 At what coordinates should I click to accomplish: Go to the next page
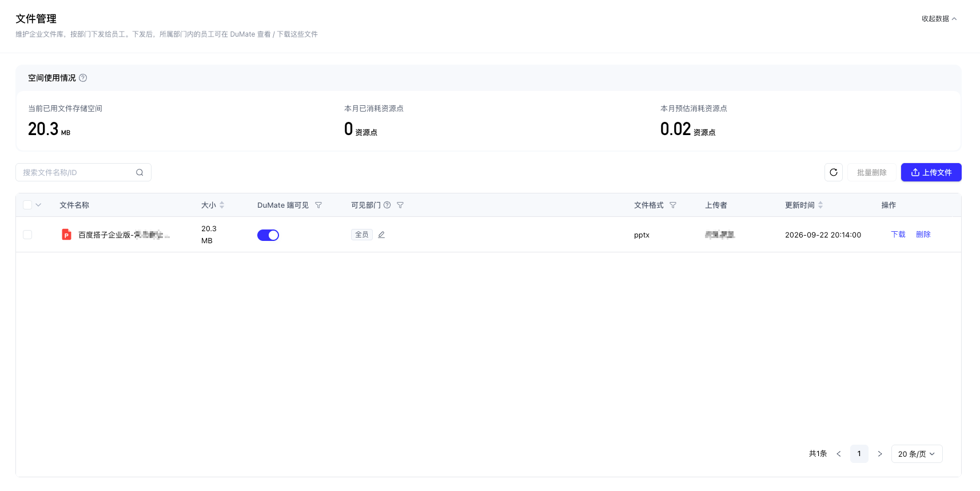[x=880, y=454]
